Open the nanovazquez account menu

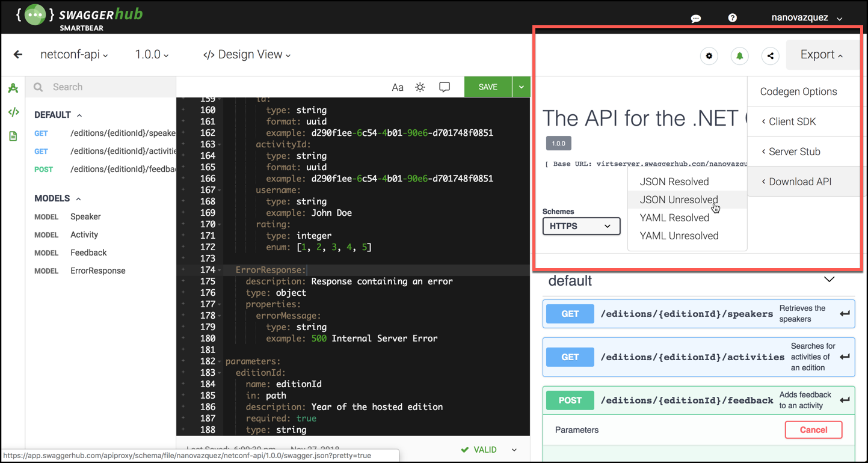point(807,18)
